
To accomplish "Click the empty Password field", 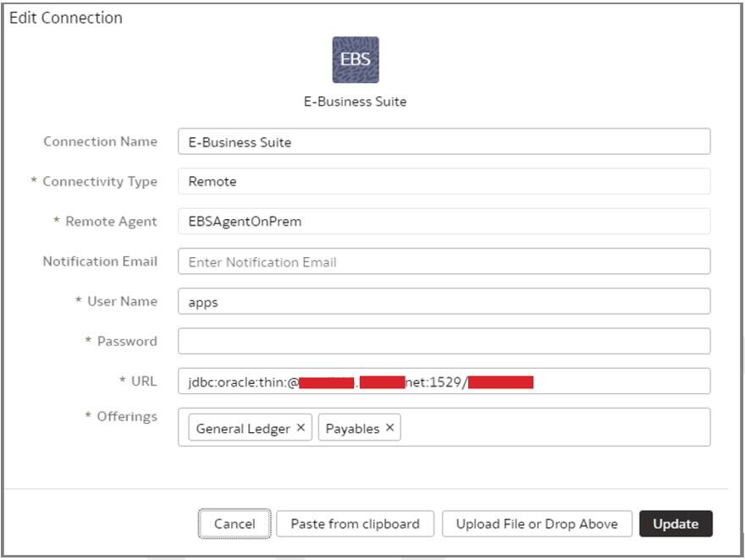I will (x=444, y=341).
